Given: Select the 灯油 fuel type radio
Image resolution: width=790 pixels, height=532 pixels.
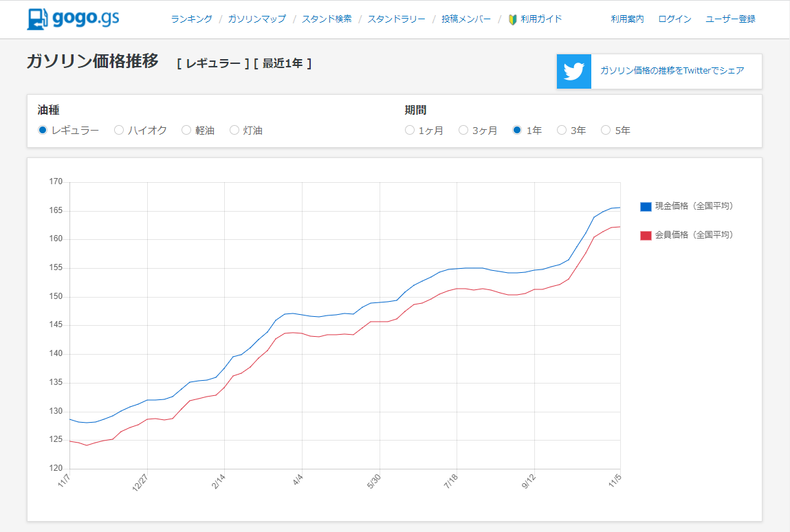Looking at the screenshot, I should (x=234, y=130).
